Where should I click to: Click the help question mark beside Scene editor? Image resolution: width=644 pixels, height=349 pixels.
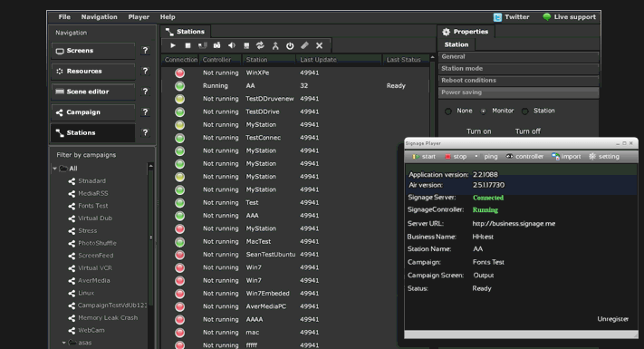click(145, 92)
